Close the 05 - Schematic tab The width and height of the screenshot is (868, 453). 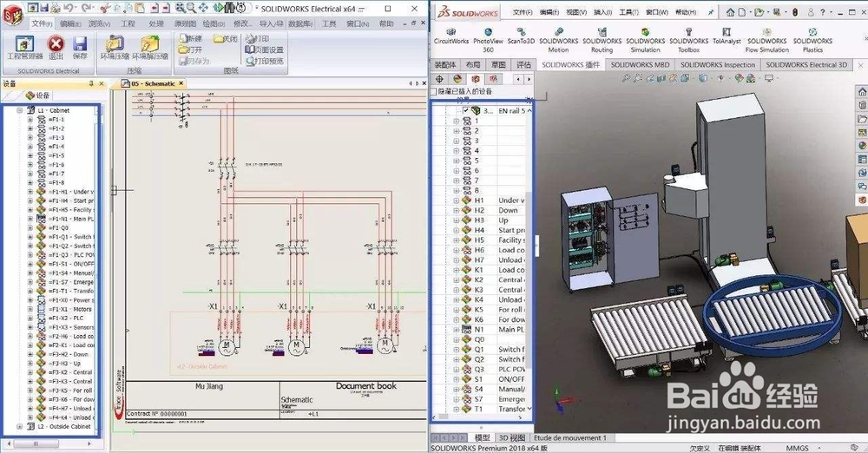(181, 83)
